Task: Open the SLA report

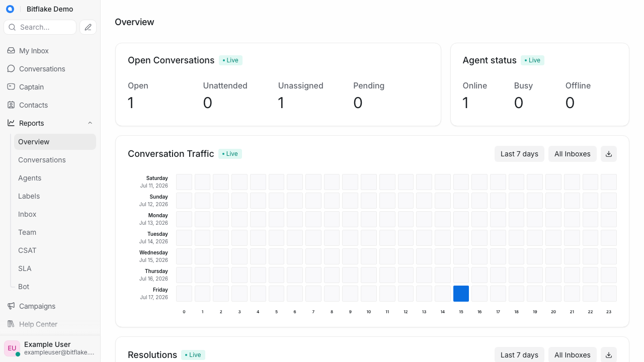Action: [55, 268]
